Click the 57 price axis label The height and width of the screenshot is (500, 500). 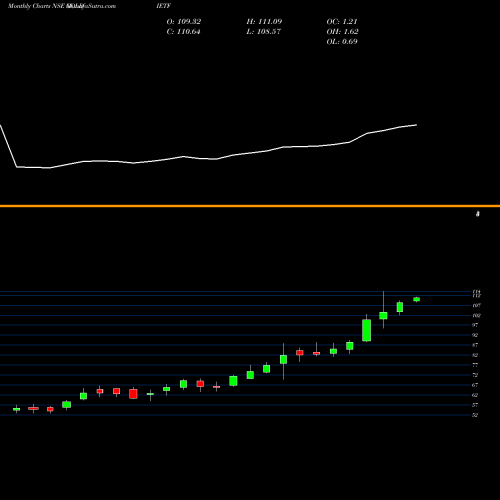475,405
